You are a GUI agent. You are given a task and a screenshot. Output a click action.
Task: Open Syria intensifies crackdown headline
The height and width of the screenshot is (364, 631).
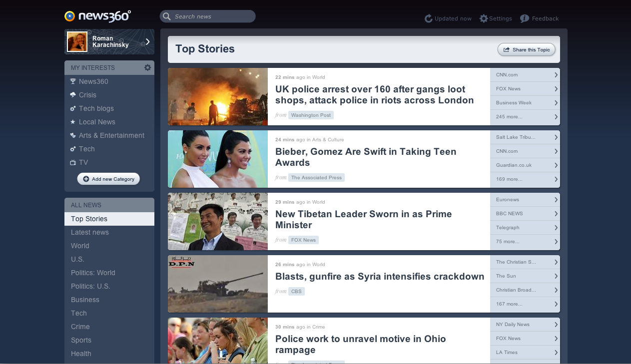point(380,277)
